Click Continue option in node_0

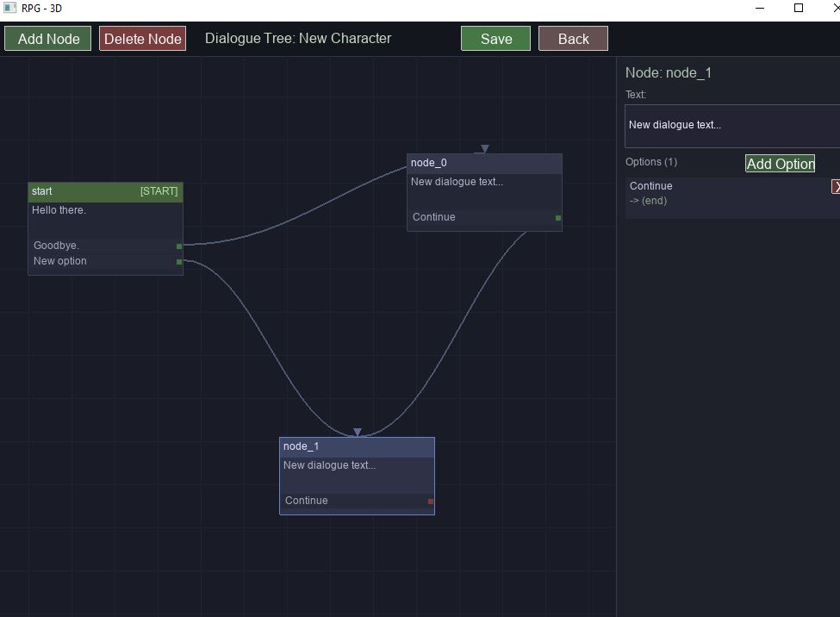(x=484, y=217)
